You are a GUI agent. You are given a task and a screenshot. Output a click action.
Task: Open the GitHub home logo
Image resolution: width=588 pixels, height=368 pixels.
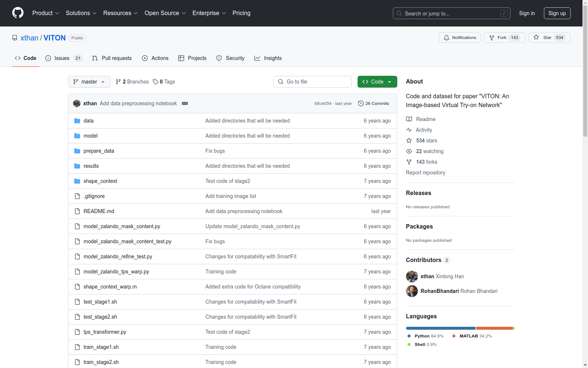pyautogui.click(x=18, y=13)
